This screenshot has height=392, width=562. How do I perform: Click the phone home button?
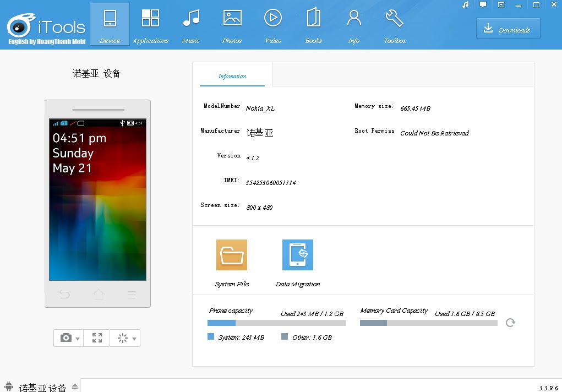tap(98, 295)
